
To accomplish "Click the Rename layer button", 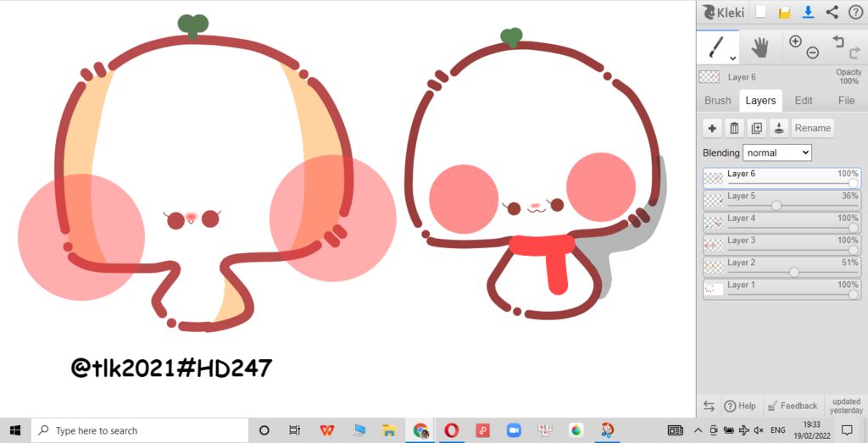I will click(812, 128).
